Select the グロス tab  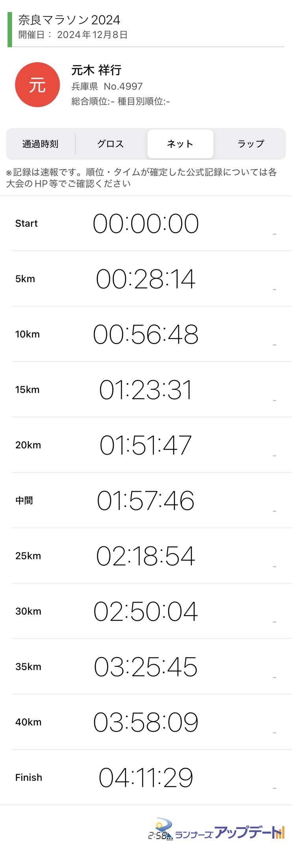[111, 144]
